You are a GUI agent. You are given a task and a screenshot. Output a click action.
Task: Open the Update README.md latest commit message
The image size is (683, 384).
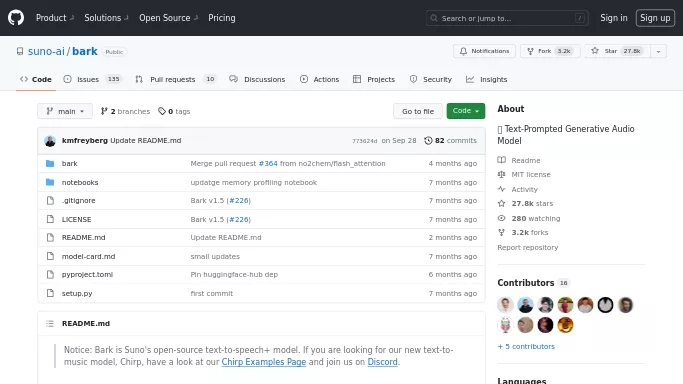click(145, 141)
